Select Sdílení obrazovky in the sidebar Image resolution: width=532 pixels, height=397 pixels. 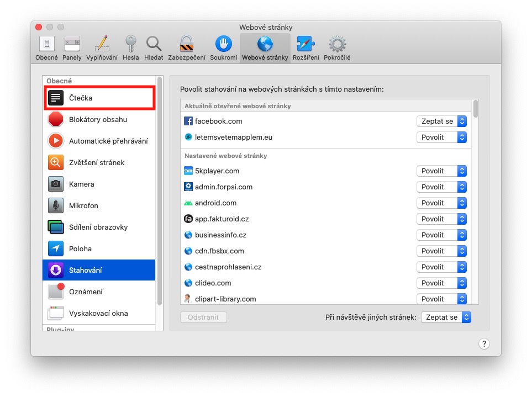click(x=99, y=227)
